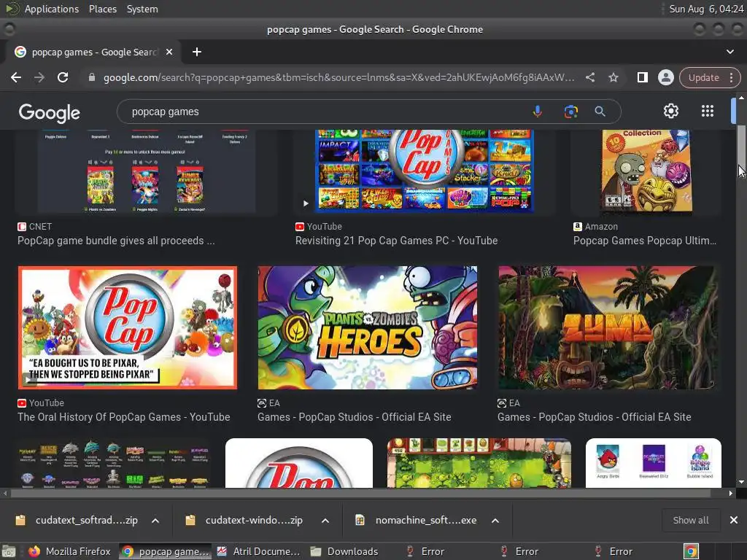
Task: Open Chrome profile avatar menu
Action: (665, 77)
